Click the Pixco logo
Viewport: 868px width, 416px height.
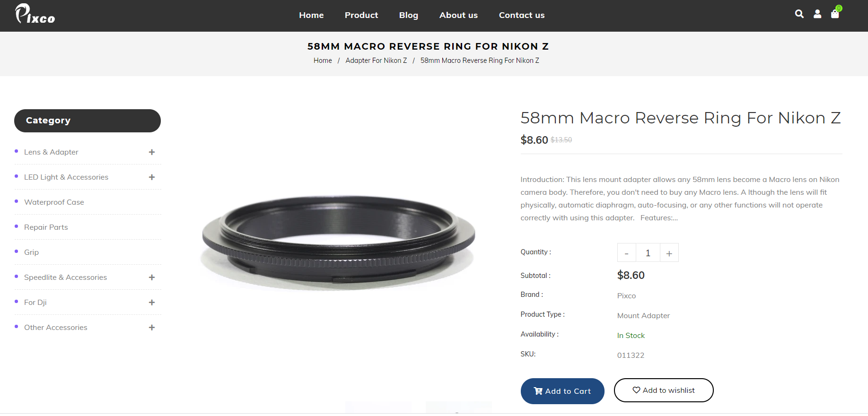35,14
